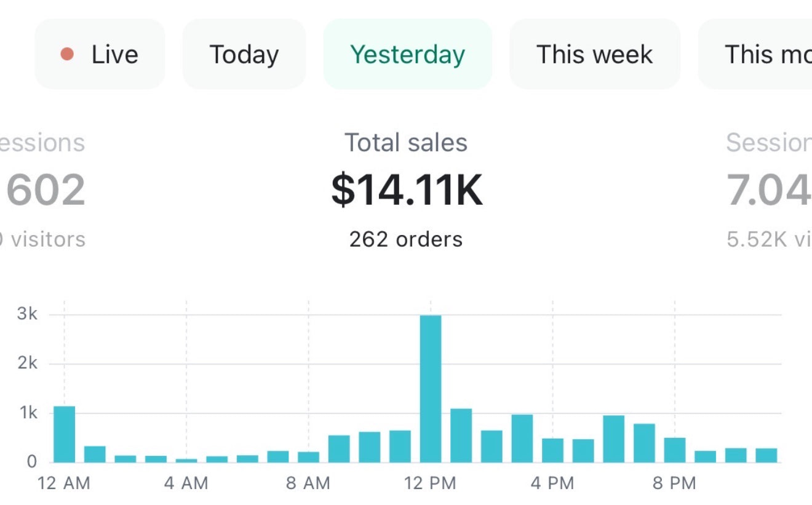Select the Live time range tab

tap(100, 55)
